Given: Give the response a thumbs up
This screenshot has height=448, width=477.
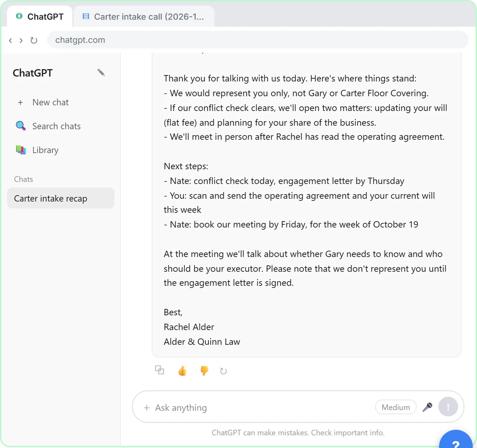Looking at the screenshot, I should [182, 371].
